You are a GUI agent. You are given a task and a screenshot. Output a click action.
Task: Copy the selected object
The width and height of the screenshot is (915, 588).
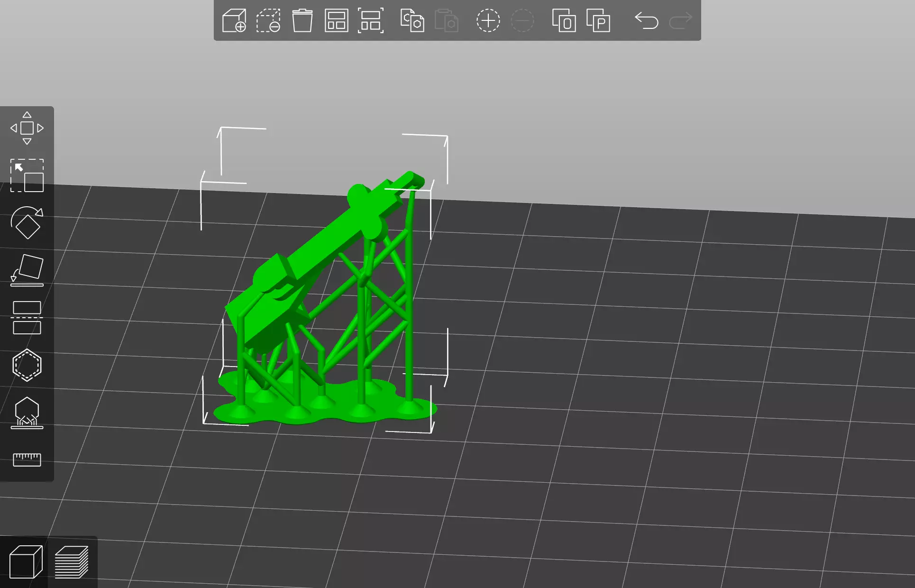click(x=412, y=21)
